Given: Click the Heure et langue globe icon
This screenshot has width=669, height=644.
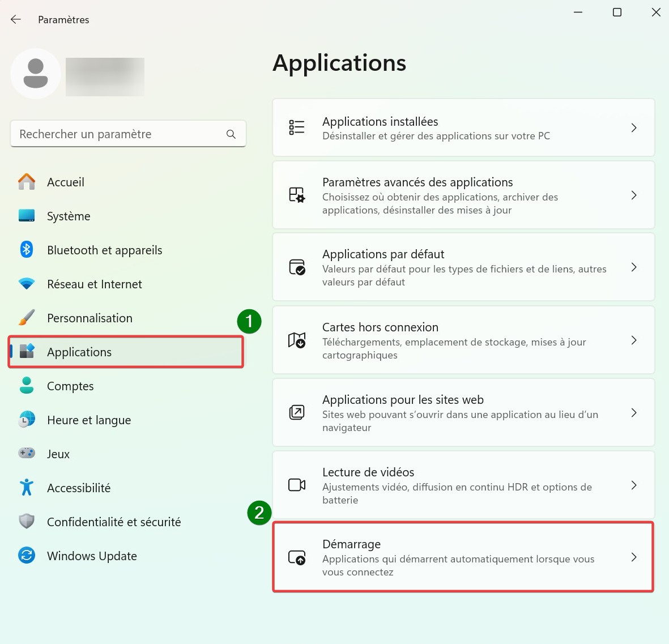Looking at the screenshot, I should click(x=27, y=420).
